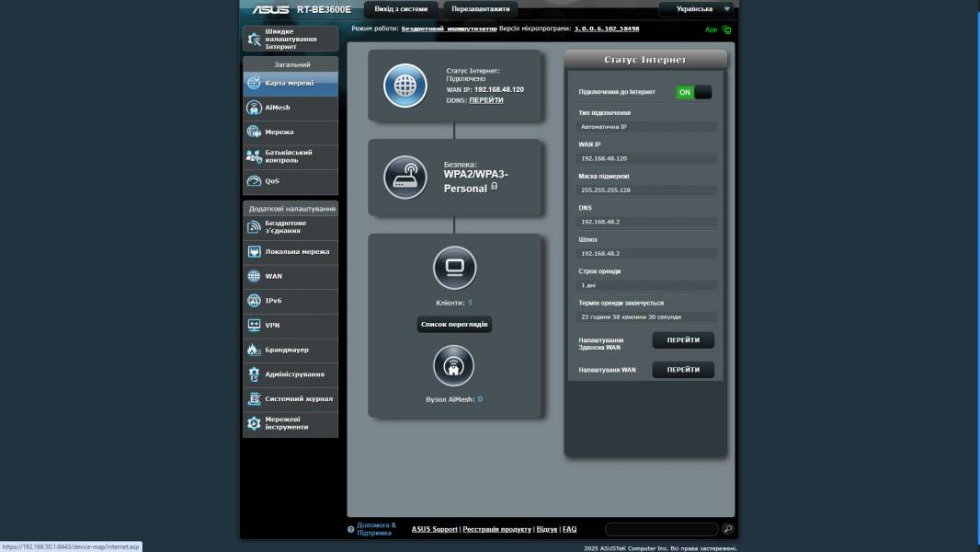Click the DNS value field

tap(646, 222)
